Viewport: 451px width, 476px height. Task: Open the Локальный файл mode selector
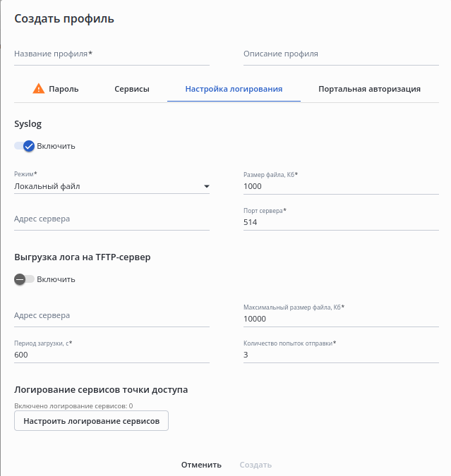pyautogui.click(x=106, y=187)
